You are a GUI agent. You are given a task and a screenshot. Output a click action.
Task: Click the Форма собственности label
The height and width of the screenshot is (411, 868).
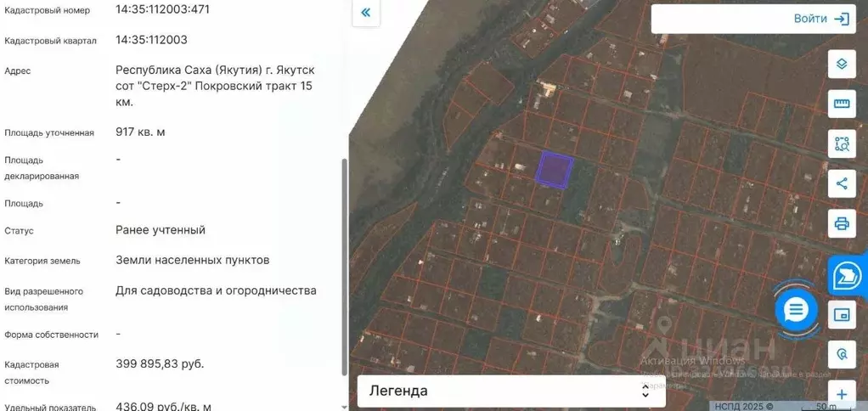click(x=52, y=335)
